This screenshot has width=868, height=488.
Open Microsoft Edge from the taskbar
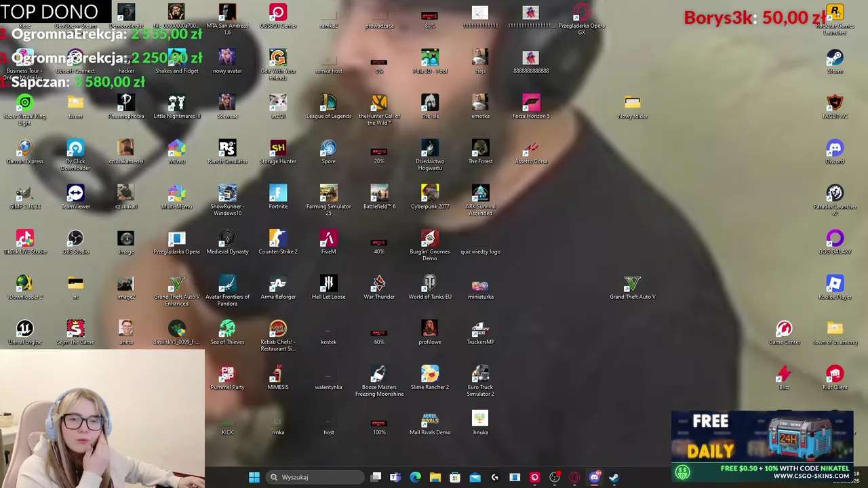pos(415,477)
